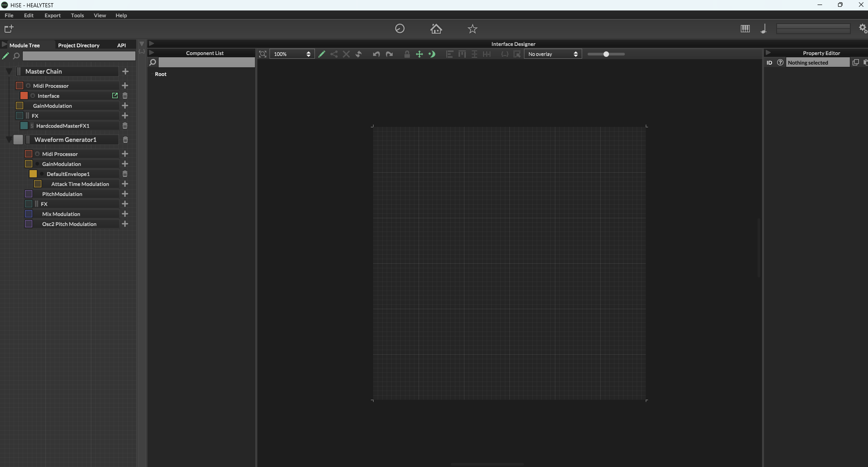Viewport: 868px width, 467px height.
Task: Open the Help menu
Action: pyautogui.click(x=121, y=15)
